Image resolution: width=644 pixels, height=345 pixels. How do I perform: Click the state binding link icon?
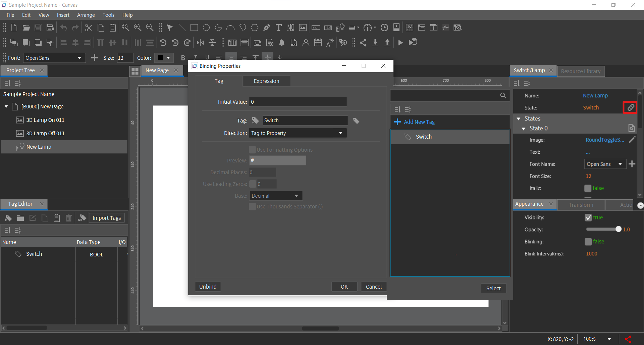click(631, 107)
